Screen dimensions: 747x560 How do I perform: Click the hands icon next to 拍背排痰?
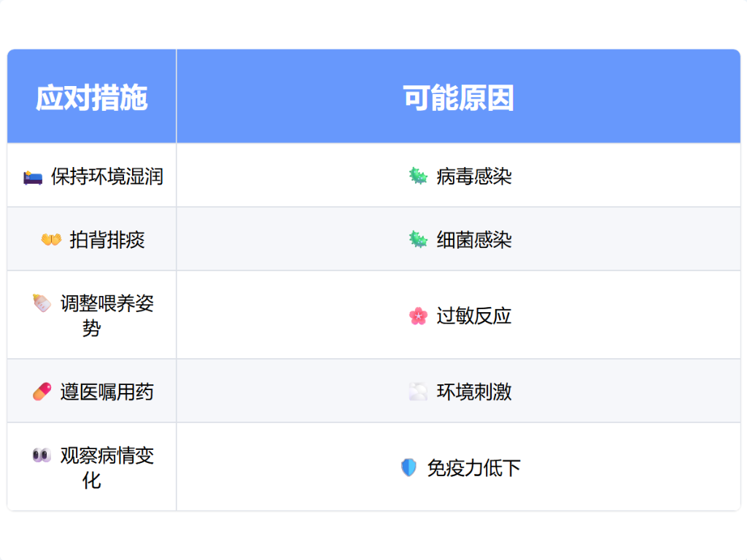click(51, 240)
